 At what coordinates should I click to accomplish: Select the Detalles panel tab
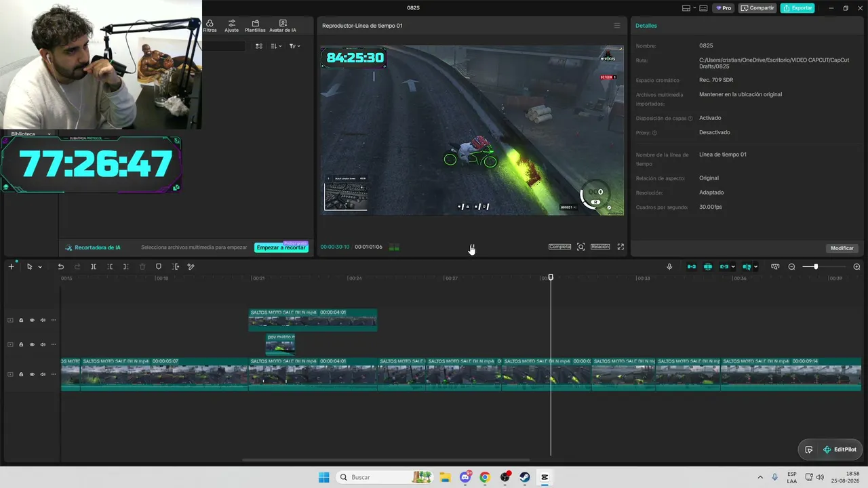(x=646, y=26)
